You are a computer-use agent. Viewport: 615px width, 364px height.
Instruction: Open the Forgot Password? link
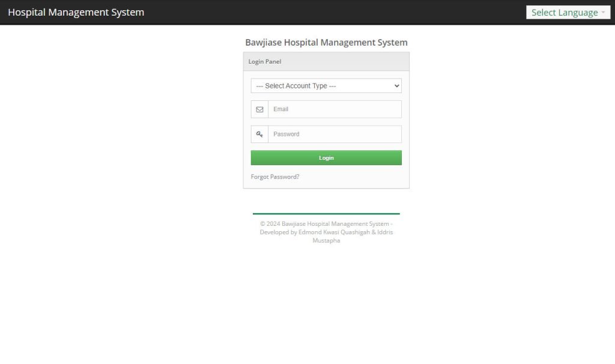[x=275, y=177]
